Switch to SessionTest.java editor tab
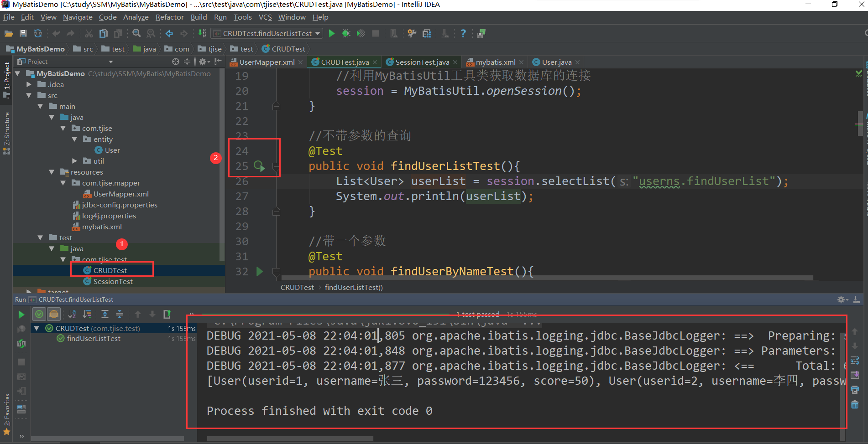868x444 pixels. click(422, 62)
